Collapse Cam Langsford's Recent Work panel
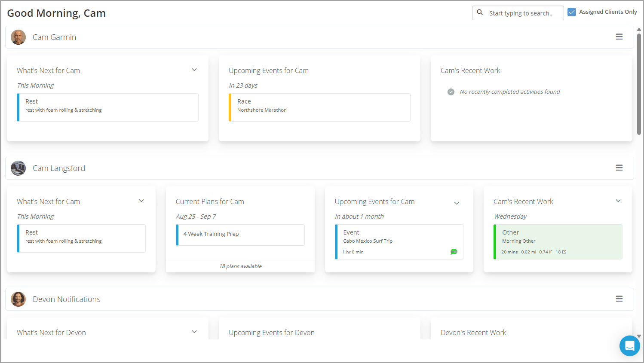Image resolution: width=644 pixels, height=363 pixels. click(618, 201)
